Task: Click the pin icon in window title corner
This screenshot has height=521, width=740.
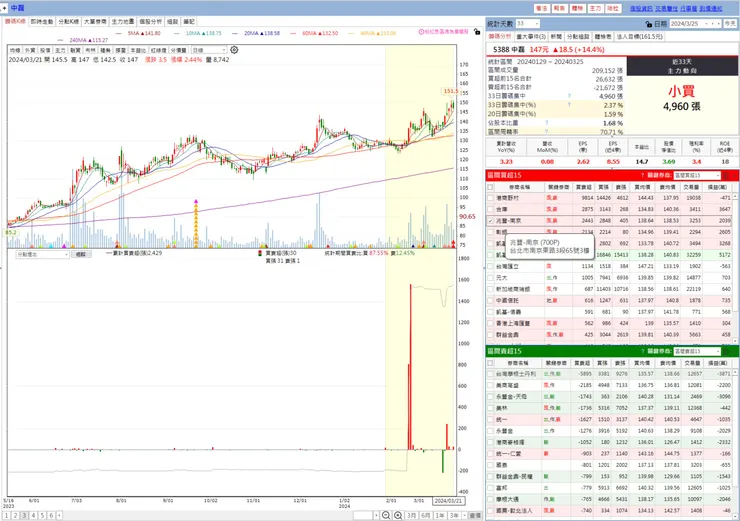Action: point(5,8)
